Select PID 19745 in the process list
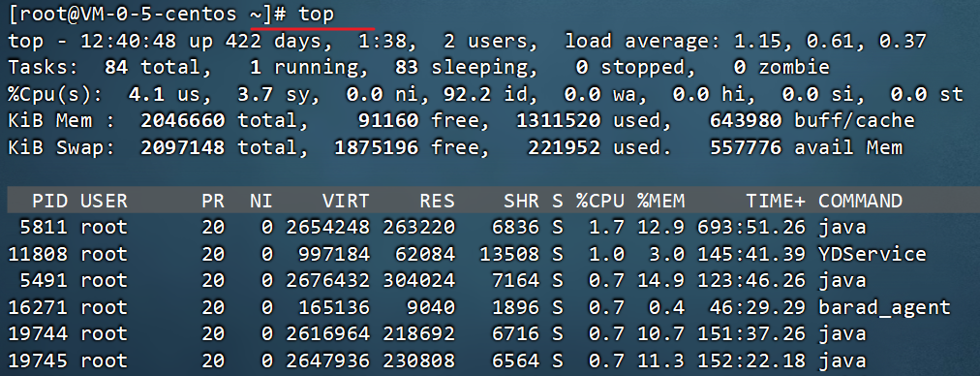Screen dimensions: 980x376 [39, 360]
